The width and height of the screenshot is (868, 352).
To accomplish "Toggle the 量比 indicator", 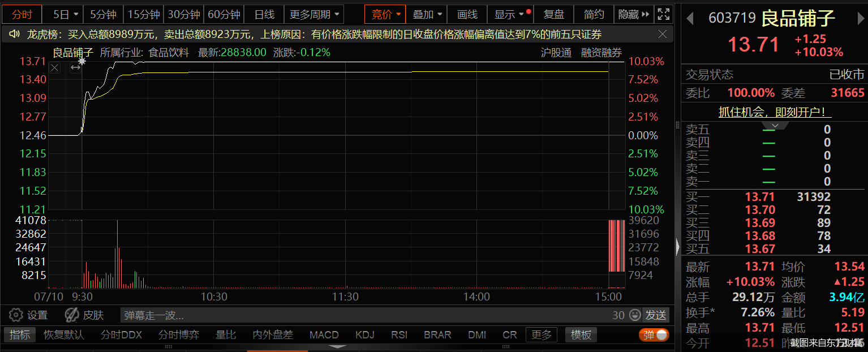I will [x=226, y=335].
